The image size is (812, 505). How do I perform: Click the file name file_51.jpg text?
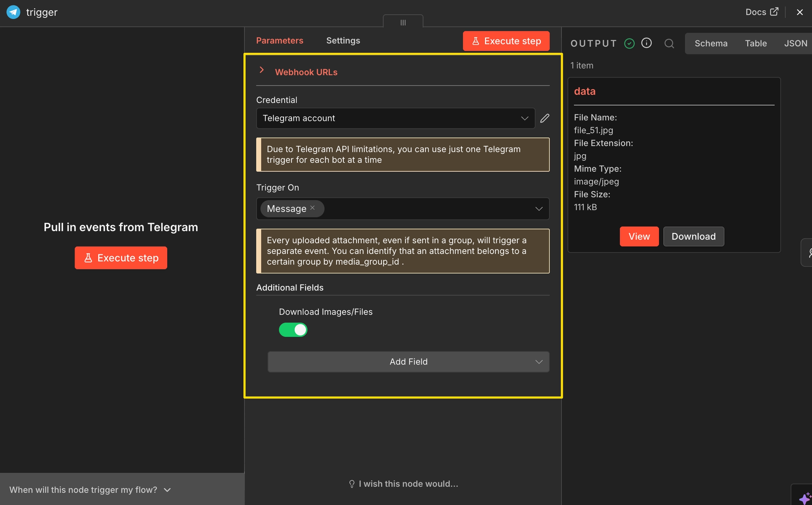coord(594,130)
